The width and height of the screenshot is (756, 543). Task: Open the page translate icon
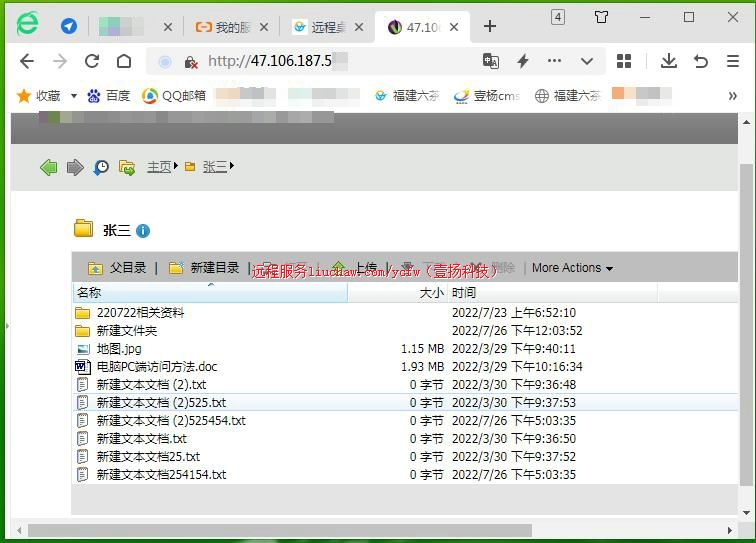click(491, 61)
